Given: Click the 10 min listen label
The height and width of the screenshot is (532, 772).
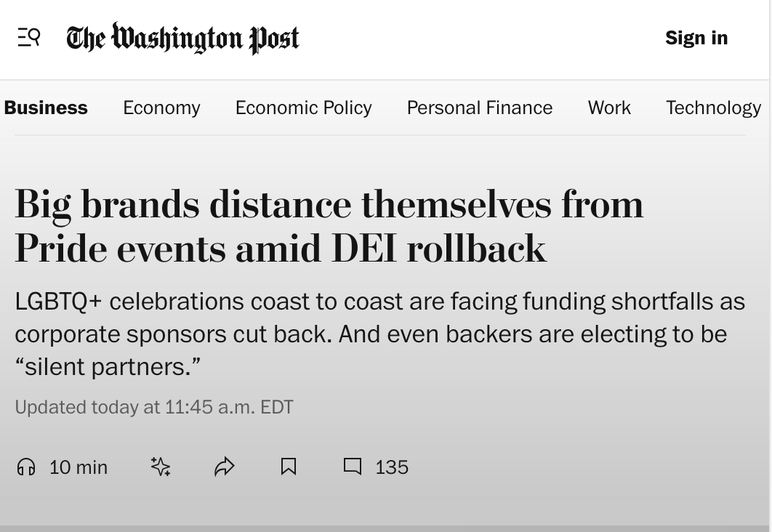Looking at the screenshot, I should click(x=79, y=467).
